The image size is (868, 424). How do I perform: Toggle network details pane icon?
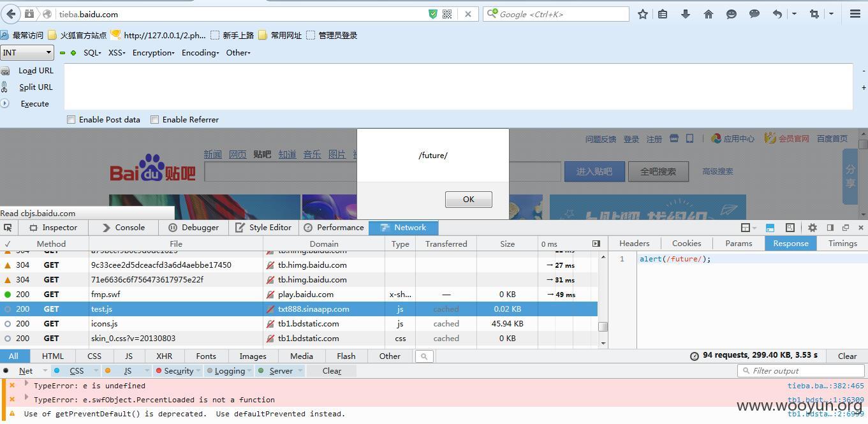tap(596, 244)
